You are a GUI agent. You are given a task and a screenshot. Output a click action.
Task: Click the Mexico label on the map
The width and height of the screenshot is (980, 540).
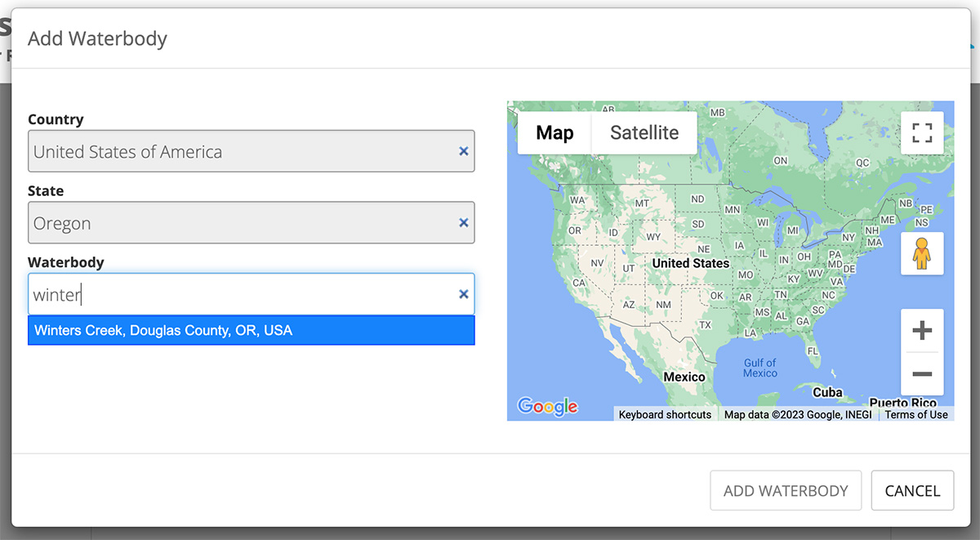684,377
